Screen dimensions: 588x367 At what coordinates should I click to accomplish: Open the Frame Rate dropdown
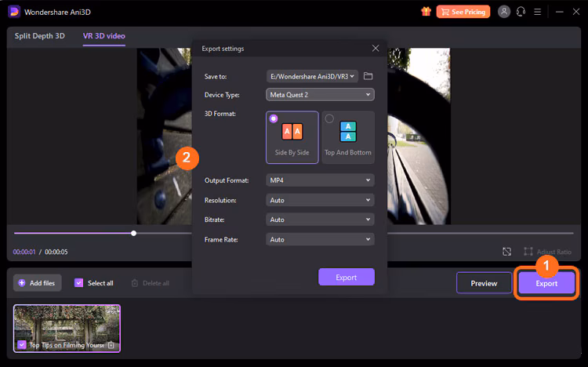[x=320, y=239]
